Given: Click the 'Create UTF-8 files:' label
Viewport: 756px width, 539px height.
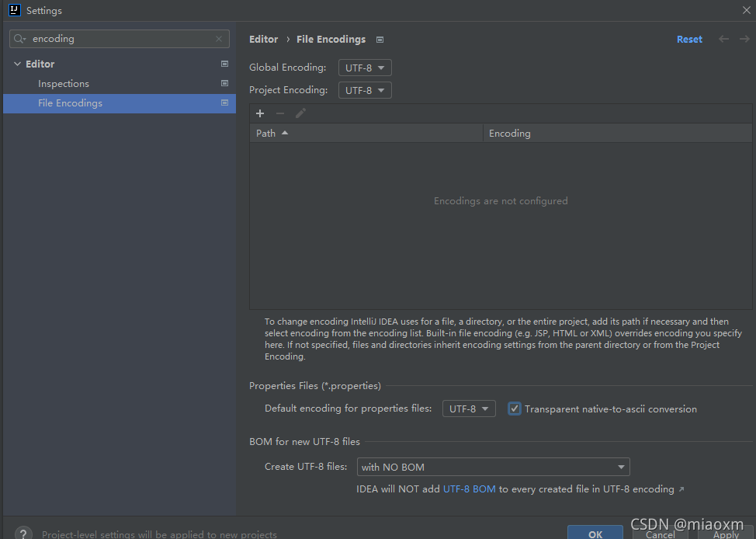Looking at the screenshot, I should (x=306, y=467).
